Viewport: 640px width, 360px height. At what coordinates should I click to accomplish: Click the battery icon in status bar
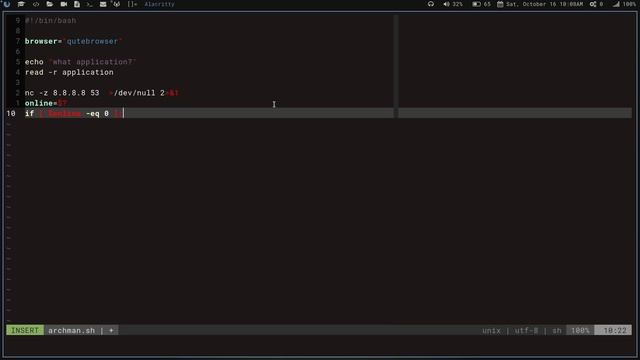pyautogui.click(x=476, y=4)
